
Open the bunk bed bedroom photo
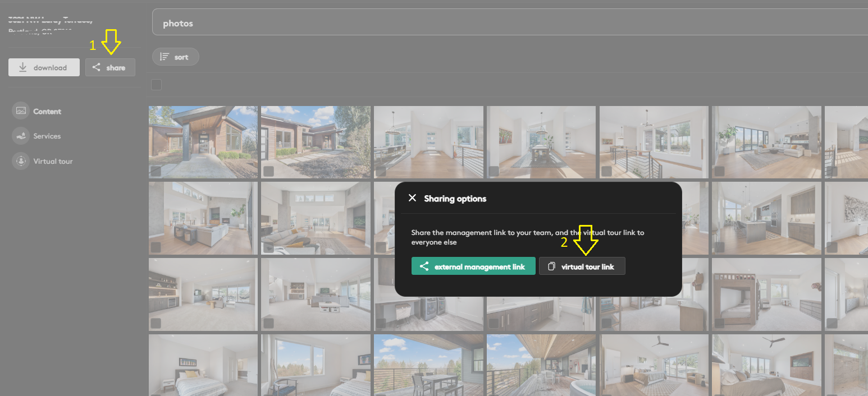767,294
